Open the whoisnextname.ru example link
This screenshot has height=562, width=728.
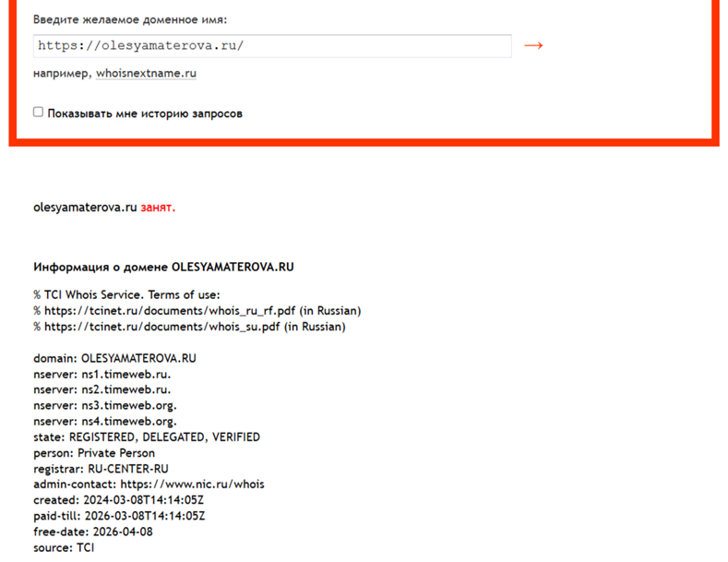[x=147, y=74]
